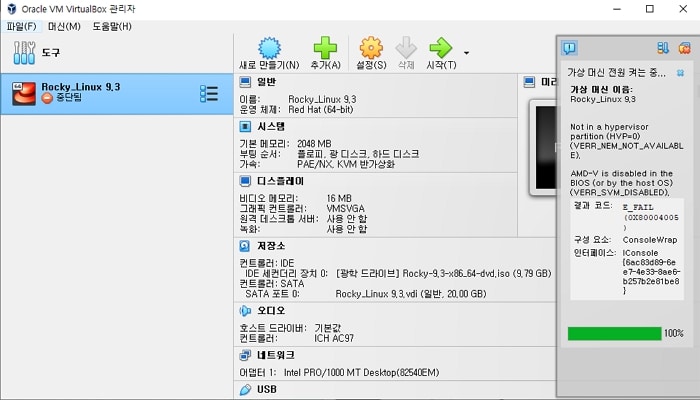
Task: Minimize the VirtualBox manager window
Action: [x=617, y=9]
